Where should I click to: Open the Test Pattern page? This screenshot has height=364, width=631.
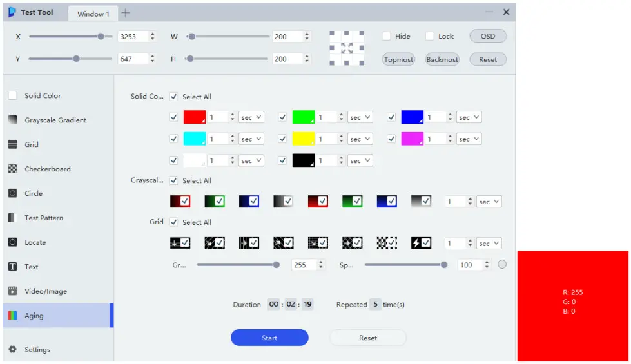(59, 218)
